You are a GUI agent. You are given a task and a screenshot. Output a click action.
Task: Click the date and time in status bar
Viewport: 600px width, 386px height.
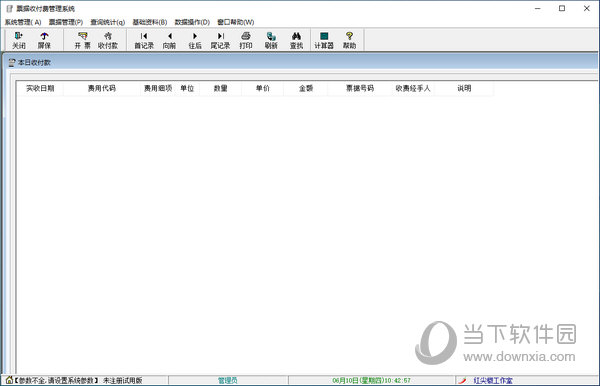[x=371, y=380]
